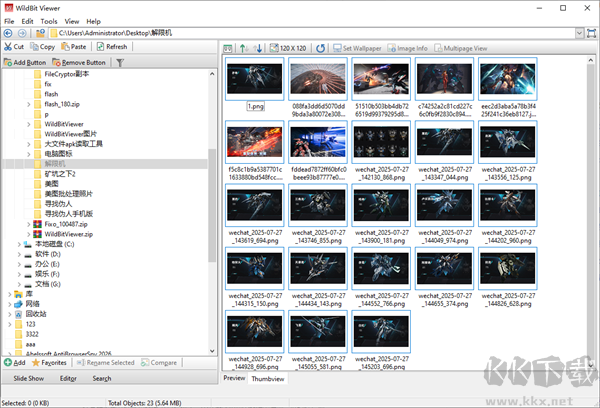
Task: Select thumbnail wechat_2025-07-27_142130_868.png
Action: 381,142
